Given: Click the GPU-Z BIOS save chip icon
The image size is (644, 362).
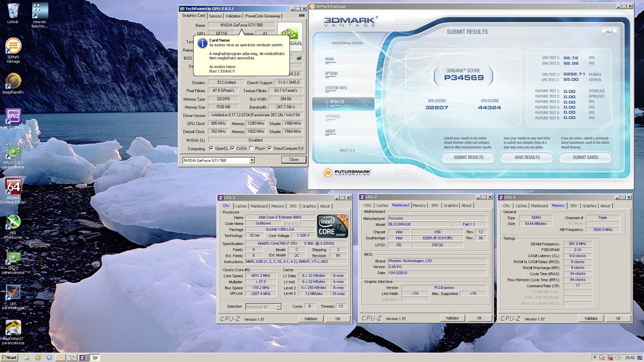Looking at the screenshot, I should (299, 58).
